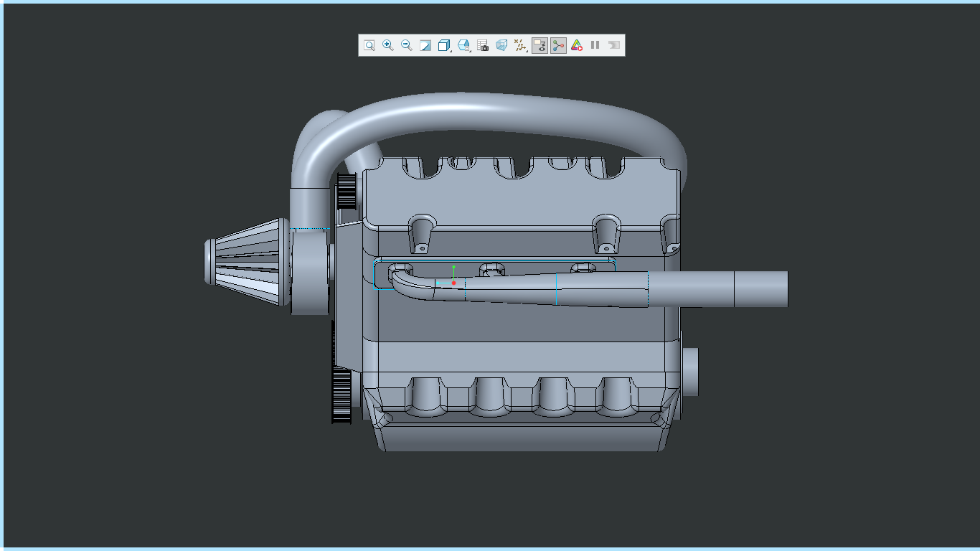Select the Zoom In tool
This screenshot has width=980, height=551.
coord(387,45)
